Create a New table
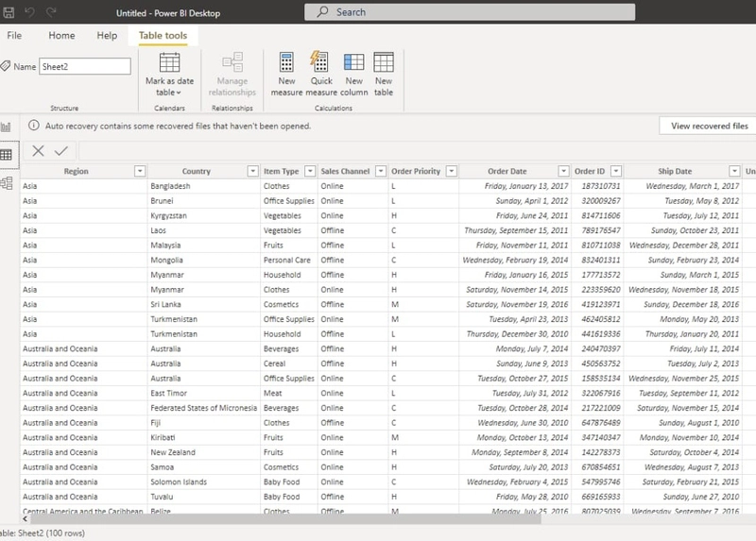The width and height of the screenshot is (756, 541). 384,75
